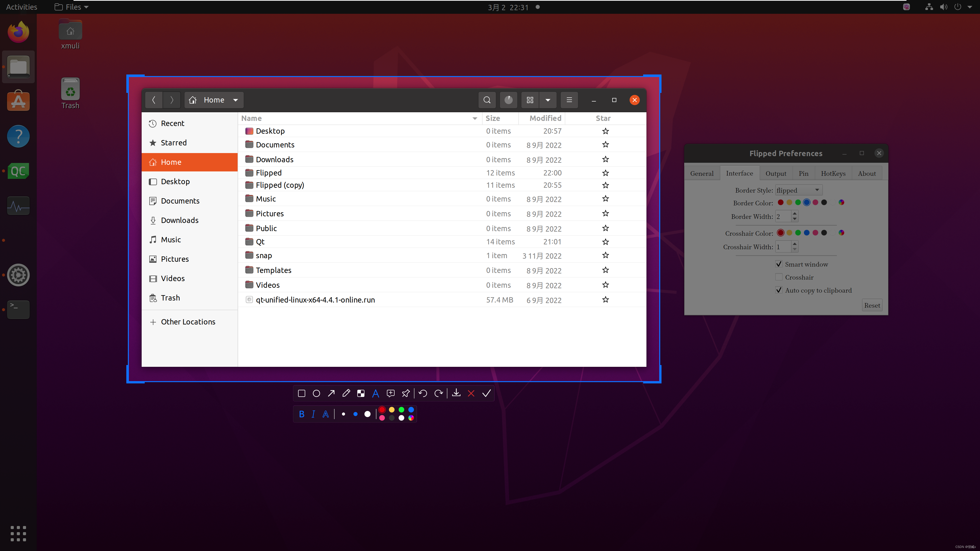Screen dimensions: 980x551
Task: Toggle outlined text style
Action: pyautogui.click(x=325, y=414)
